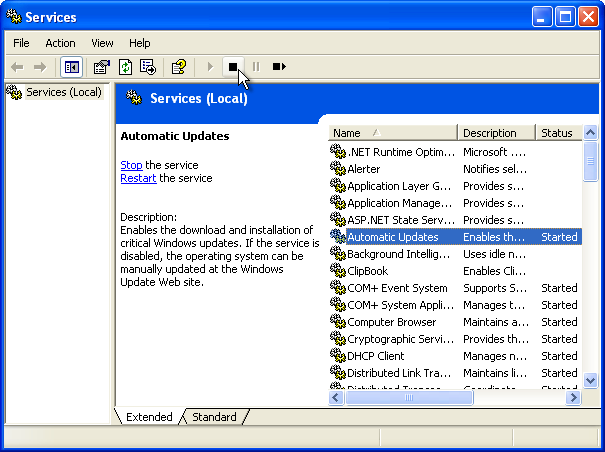Open the Help toolbar icon

pyautogui.click(x=179, y=67)
